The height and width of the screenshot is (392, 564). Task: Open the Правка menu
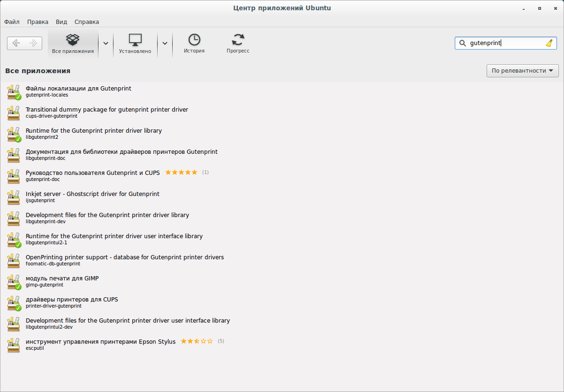38,22
